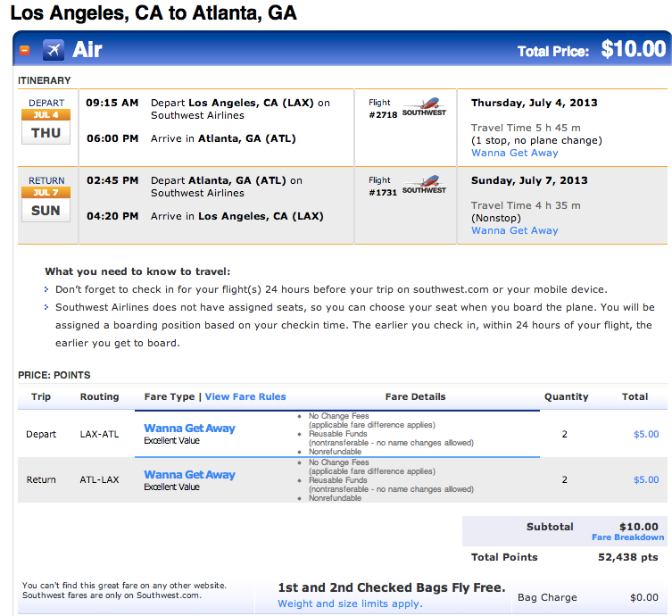Select Wanna Get Away fare for Return row

pyautogui.click(x=189, y=475)
